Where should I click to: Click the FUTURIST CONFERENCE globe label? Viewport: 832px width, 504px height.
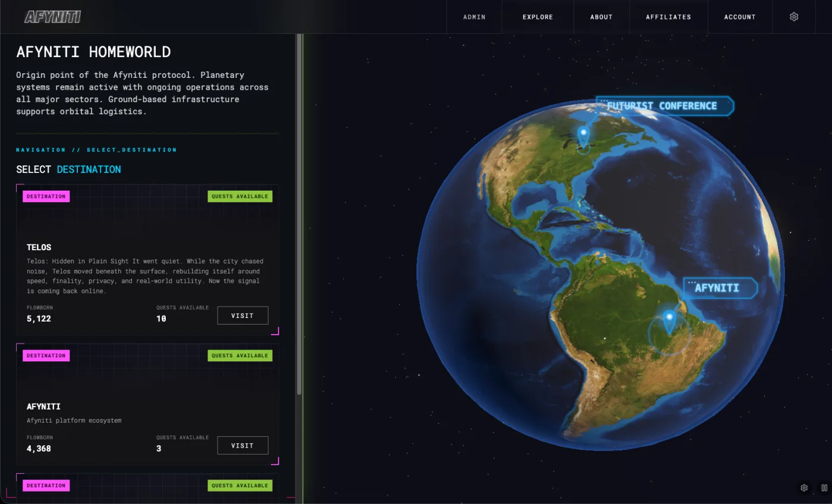tap(665, 106)
